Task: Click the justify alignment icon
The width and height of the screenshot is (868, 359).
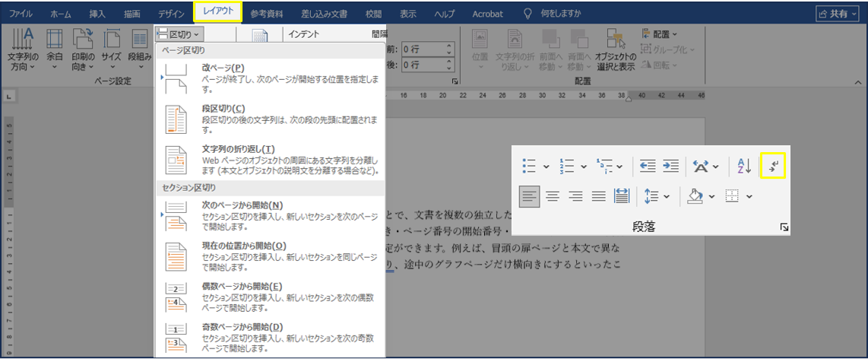Action: 599,196
